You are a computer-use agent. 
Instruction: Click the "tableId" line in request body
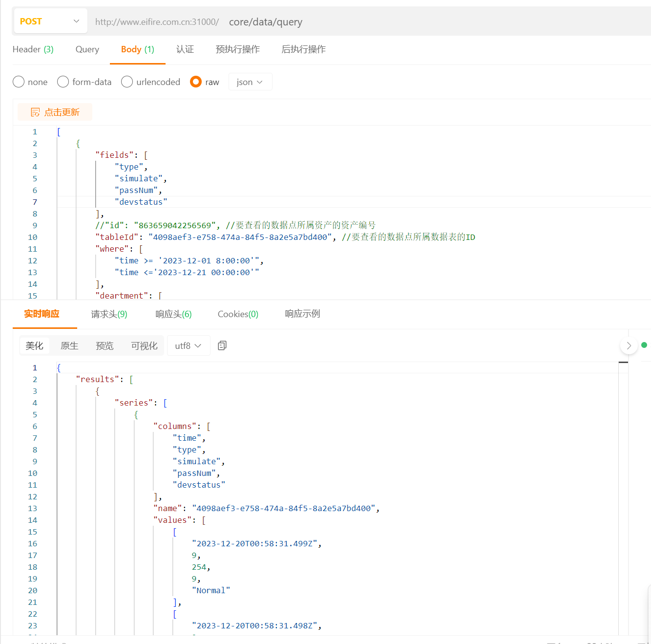(285, 237)
